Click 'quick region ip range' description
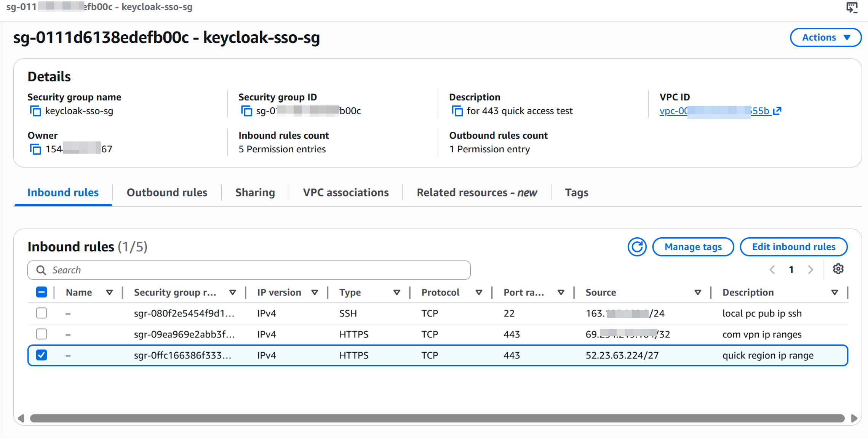The height and width of the screenshot is (438, 868). [768, 355]
